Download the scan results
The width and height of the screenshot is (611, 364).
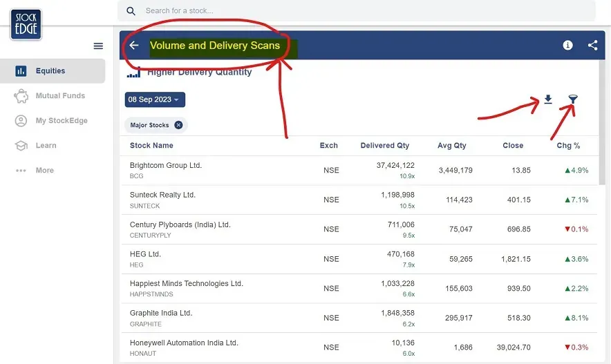click(548, 99)
